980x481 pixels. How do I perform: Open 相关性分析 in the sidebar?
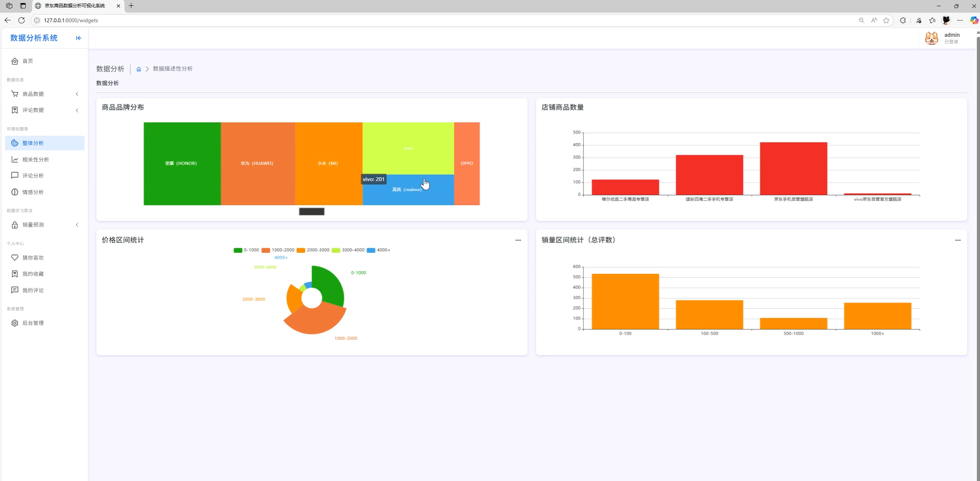[x=45, y=160]
